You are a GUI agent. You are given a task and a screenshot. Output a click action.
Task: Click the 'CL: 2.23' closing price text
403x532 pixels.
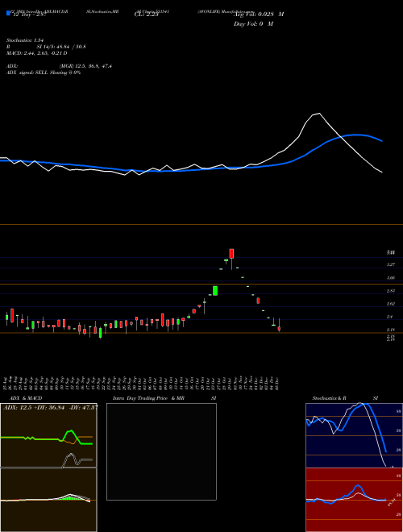146,15
